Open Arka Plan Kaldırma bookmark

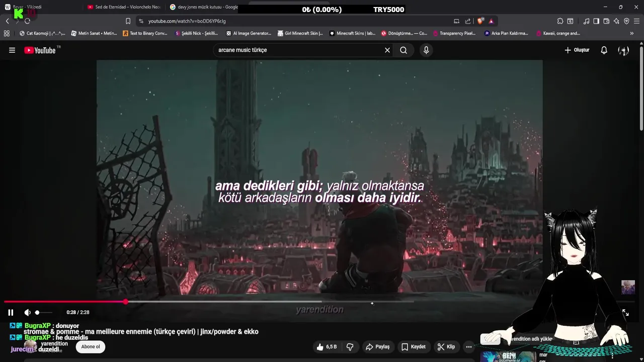506,34
